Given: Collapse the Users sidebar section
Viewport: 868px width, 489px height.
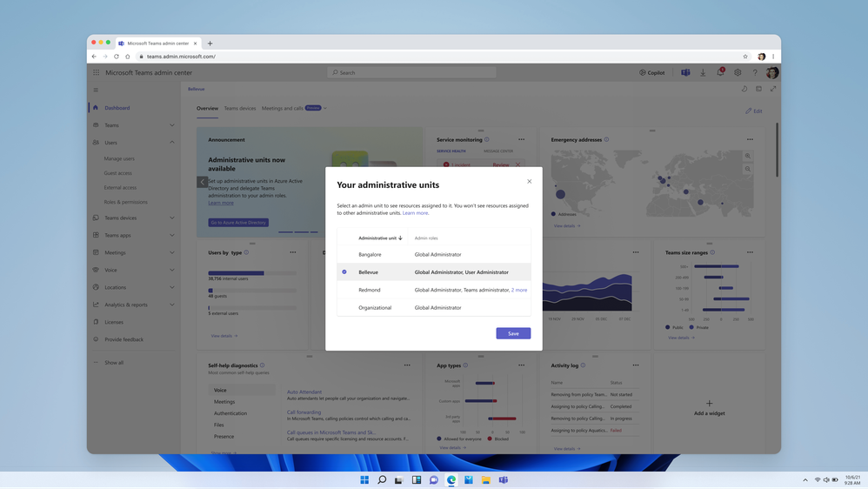Looking at the screenshot, I should click(171, 143).
